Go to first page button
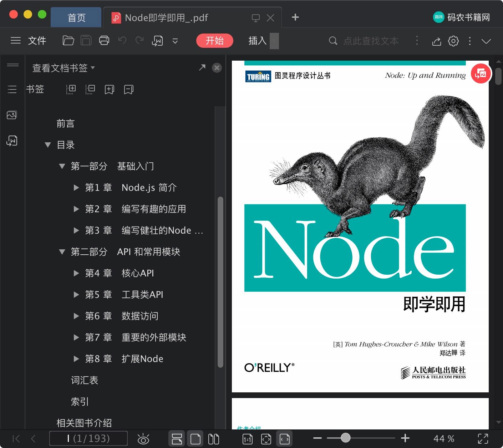This screenshot has width=503, height=448. coord(16,438)
